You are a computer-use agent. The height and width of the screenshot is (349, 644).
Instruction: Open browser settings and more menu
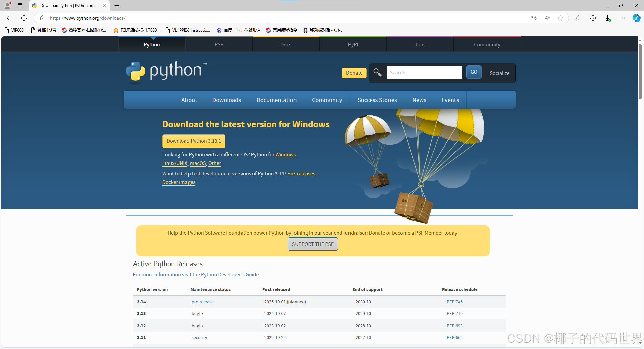point(623,18)
